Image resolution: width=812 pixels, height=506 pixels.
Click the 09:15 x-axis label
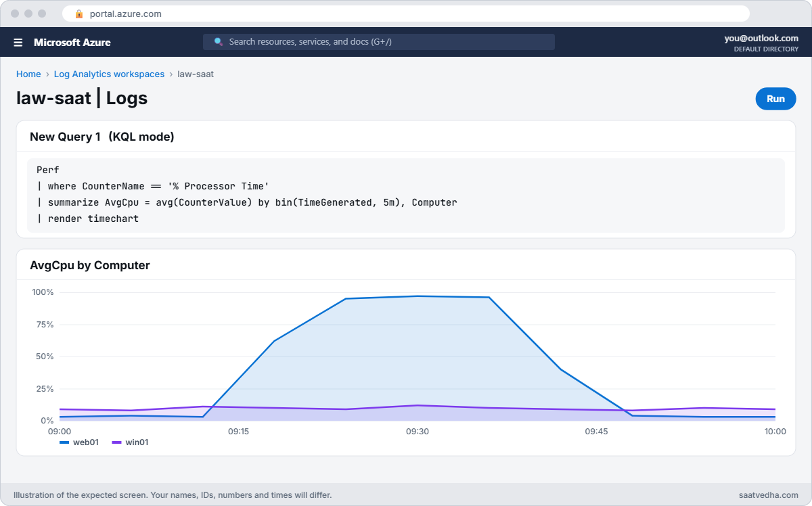pyautogui.click(x=238, y=432)
